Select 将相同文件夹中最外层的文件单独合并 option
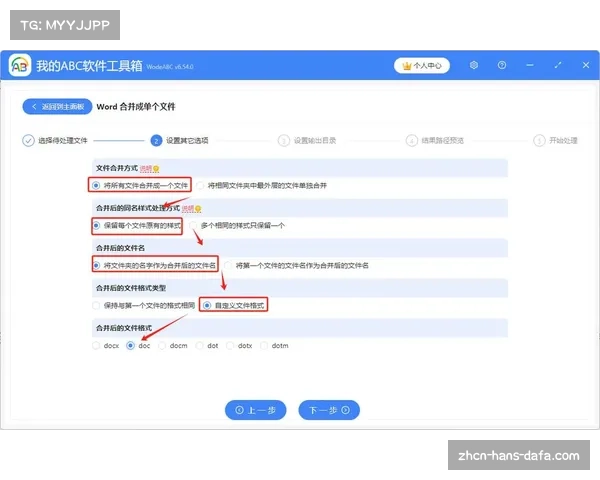Viewport: 600px width, 480px height. click(262, 186)
